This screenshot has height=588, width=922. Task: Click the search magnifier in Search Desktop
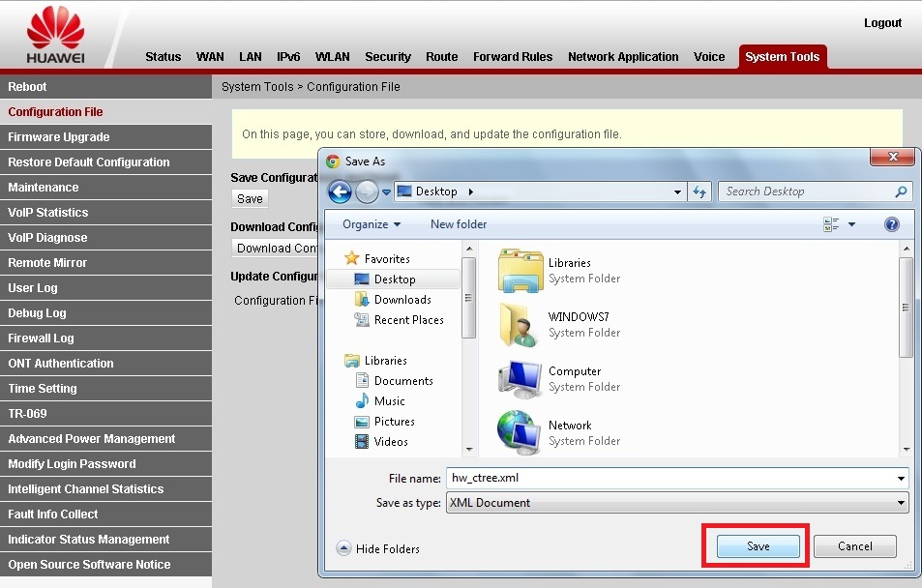pos(901,191)
